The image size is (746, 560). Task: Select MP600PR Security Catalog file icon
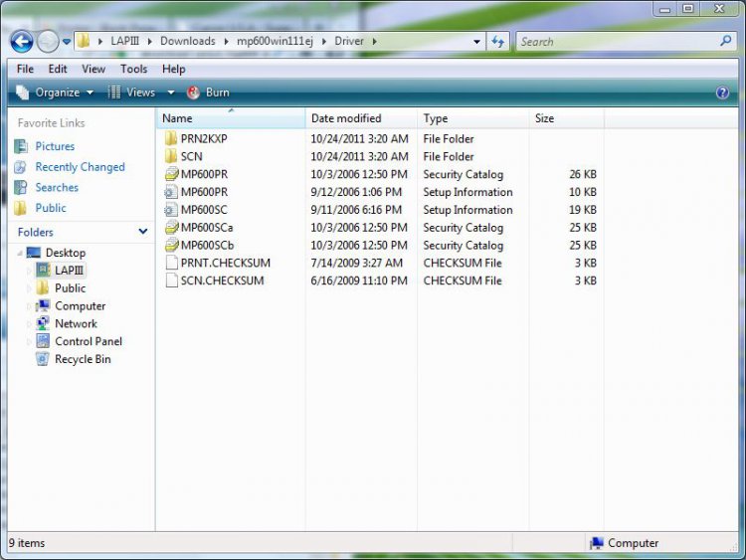point(171,174)
